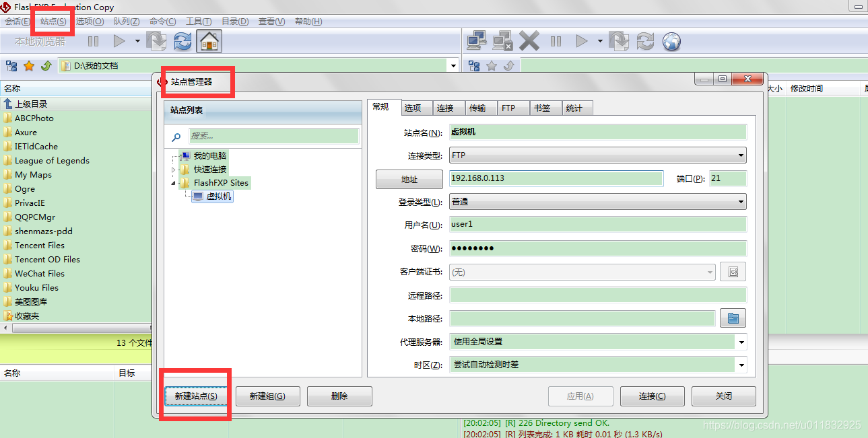Image resolution: width=868 pixels, height=438 pixels.
Task: Click the 新建组 button
Action: [267, 396]
